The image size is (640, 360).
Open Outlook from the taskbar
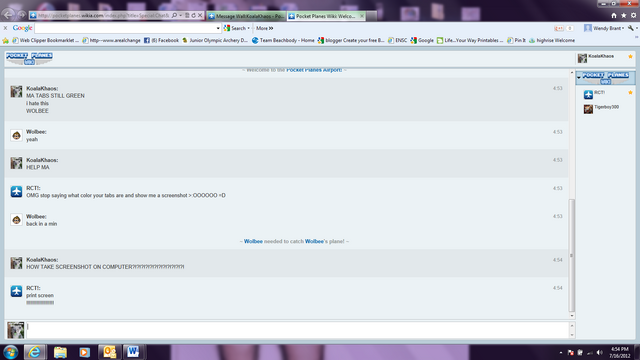[x=109, y=352]
